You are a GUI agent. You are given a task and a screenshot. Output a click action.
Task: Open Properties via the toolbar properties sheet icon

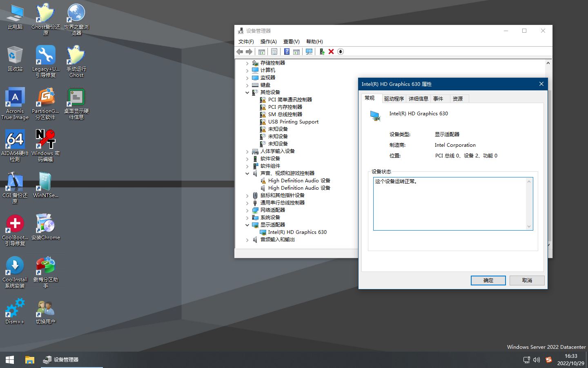274,52
